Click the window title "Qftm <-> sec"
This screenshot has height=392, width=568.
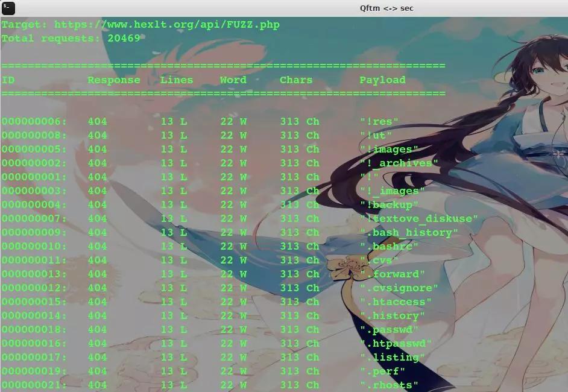[387, 8]
